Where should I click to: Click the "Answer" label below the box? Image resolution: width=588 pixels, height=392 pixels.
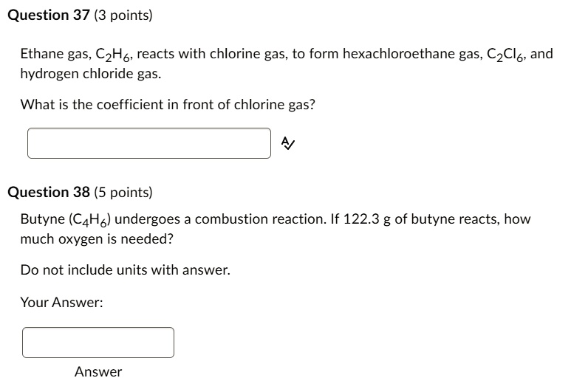[98, 371]
